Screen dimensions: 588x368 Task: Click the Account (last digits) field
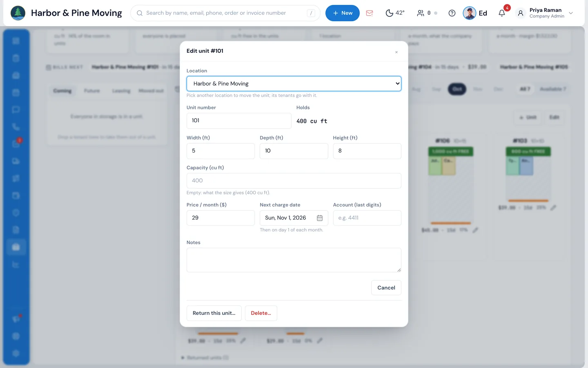coord(367,218)
